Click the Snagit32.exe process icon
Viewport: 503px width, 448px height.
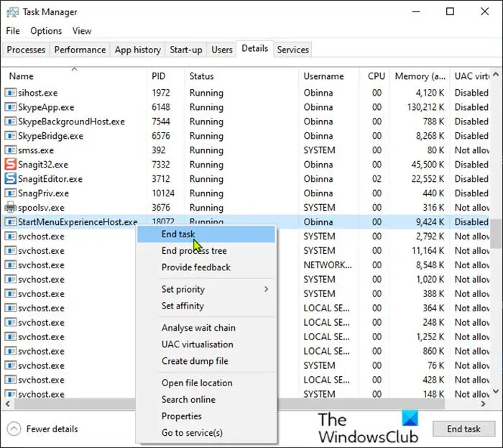click(10, 164)
